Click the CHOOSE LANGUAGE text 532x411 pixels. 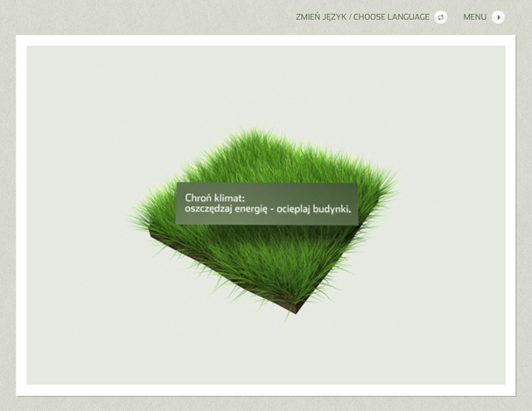tap(391, 17)
